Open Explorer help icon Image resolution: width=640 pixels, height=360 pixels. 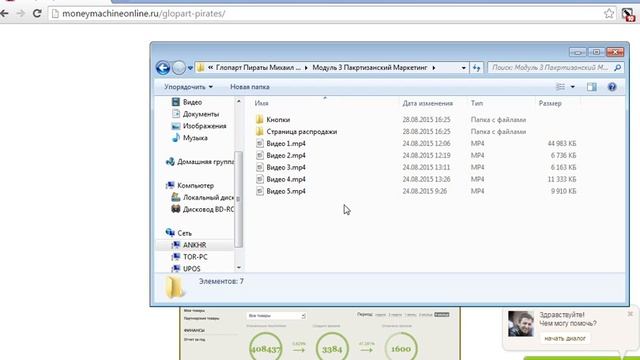[x=612, y=87]
